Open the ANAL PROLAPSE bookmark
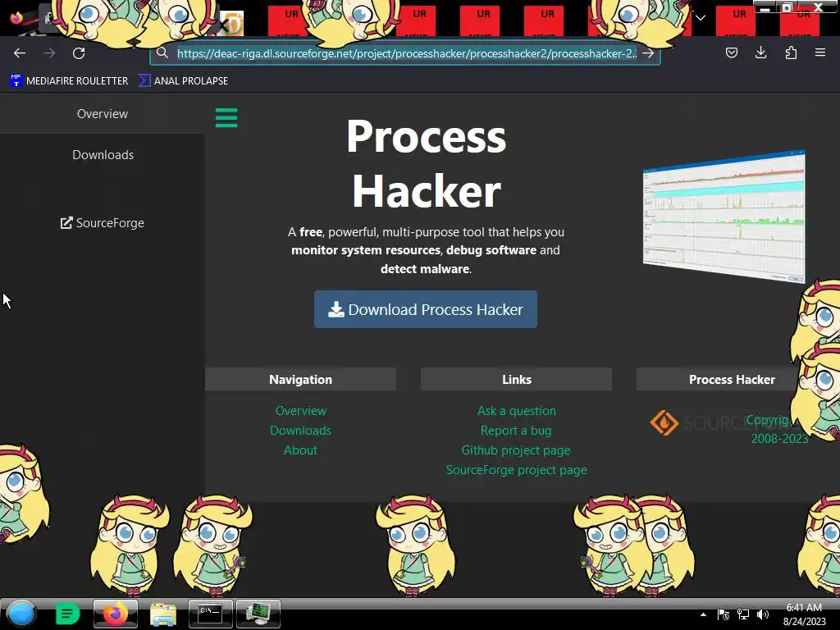 click(x=183, y=81)
